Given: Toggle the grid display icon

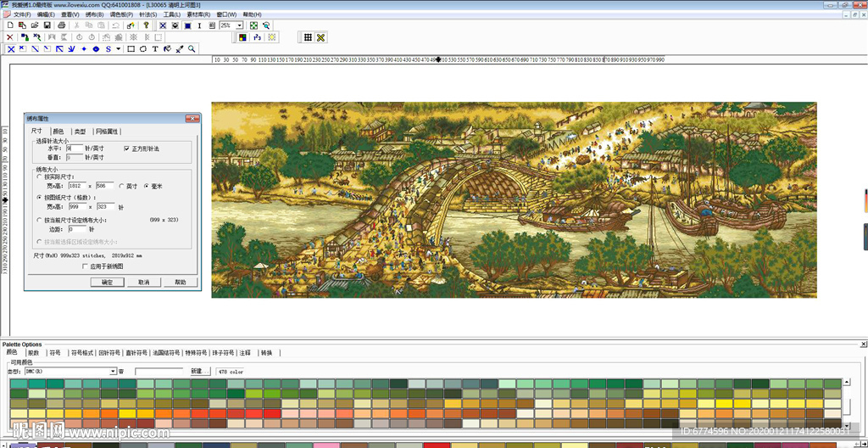Looking at the screenshot, I should pos(308,37).
